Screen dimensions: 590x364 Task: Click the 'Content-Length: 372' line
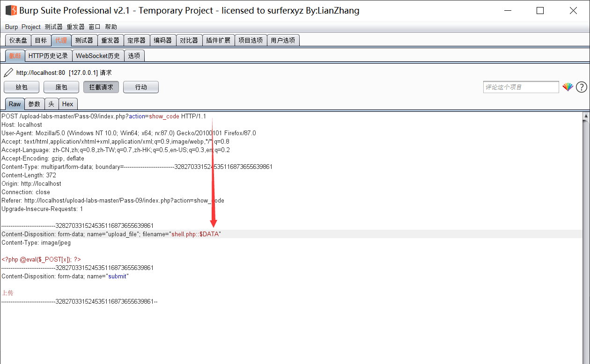tap(29, 175)
